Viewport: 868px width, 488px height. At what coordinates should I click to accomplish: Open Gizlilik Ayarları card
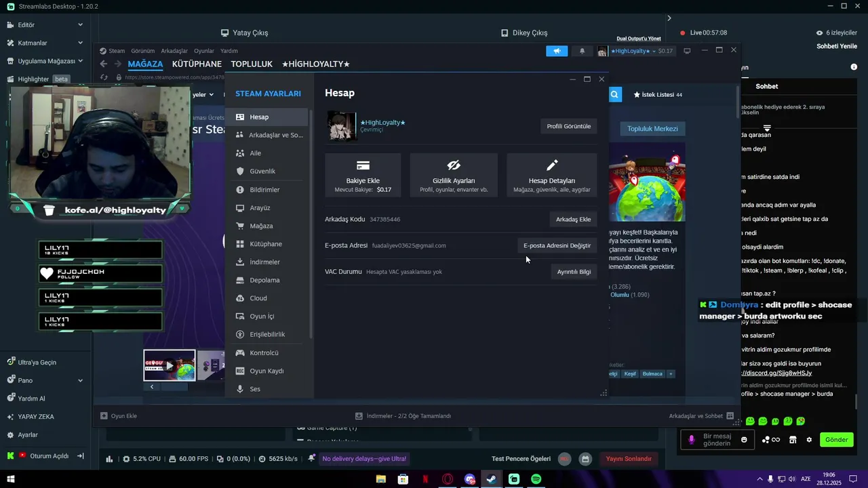(x=454, y=175)
